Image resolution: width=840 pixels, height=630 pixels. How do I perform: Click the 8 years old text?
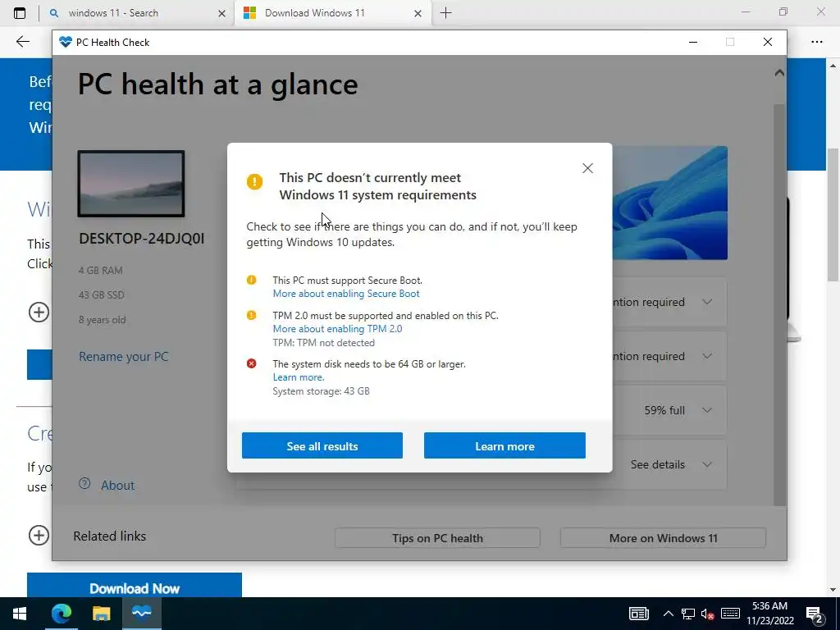(x=103, y=320)
